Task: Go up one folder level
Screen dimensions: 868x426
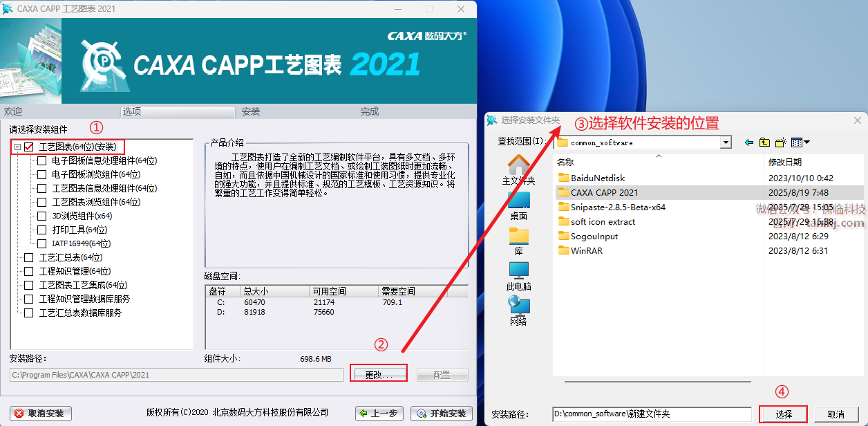Action: 764,142
